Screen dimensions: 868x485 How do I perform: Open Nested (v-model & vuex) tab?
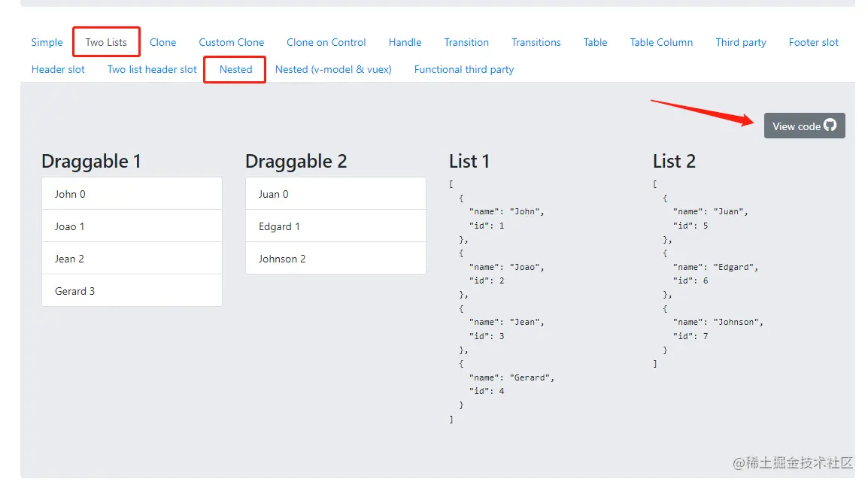tap(333, 69)
